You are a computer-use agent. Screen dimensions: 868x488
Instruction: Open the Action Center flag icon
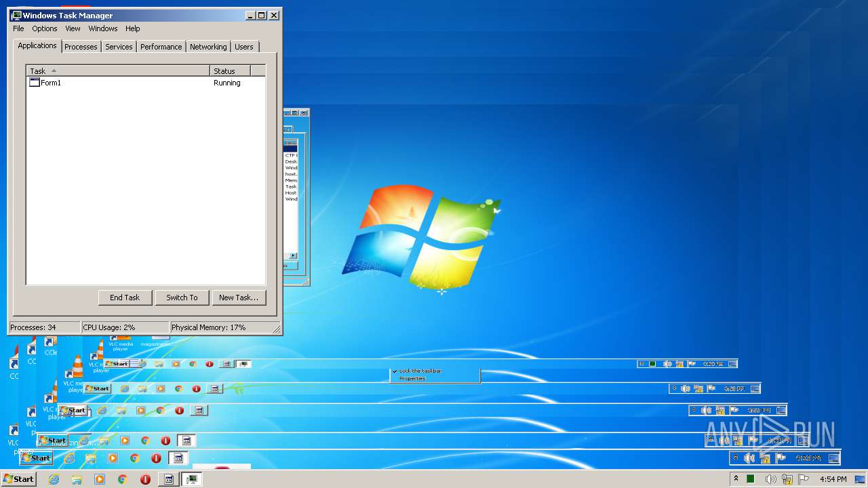[x=804, y=479]
